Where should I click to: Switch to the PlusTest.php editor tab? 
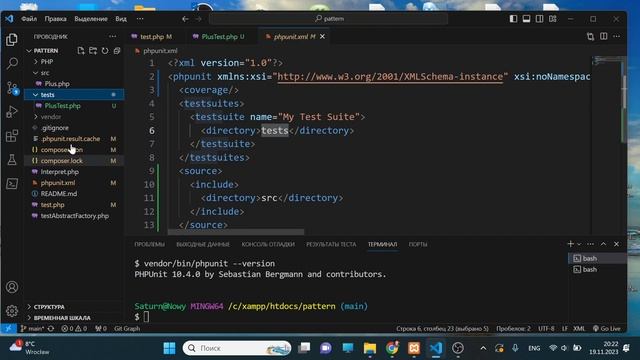[x=223, y=37]
